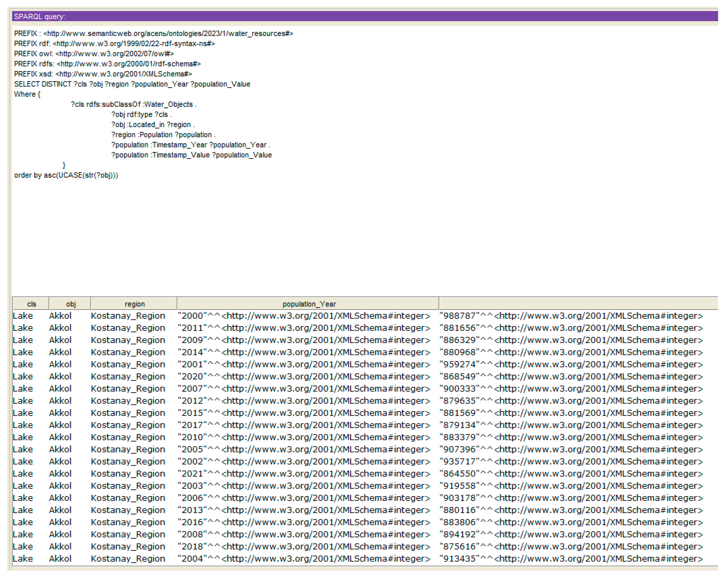Screen dimensions: 728x579
Task: Click the population value 868549 cell
Action: click(571, 377)
